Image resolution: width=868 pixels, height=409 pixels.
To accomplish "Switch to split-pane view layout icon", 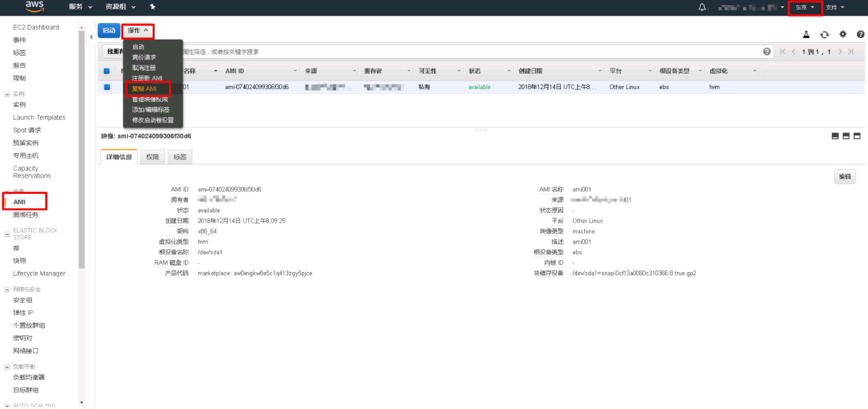I will coord(846,136).
